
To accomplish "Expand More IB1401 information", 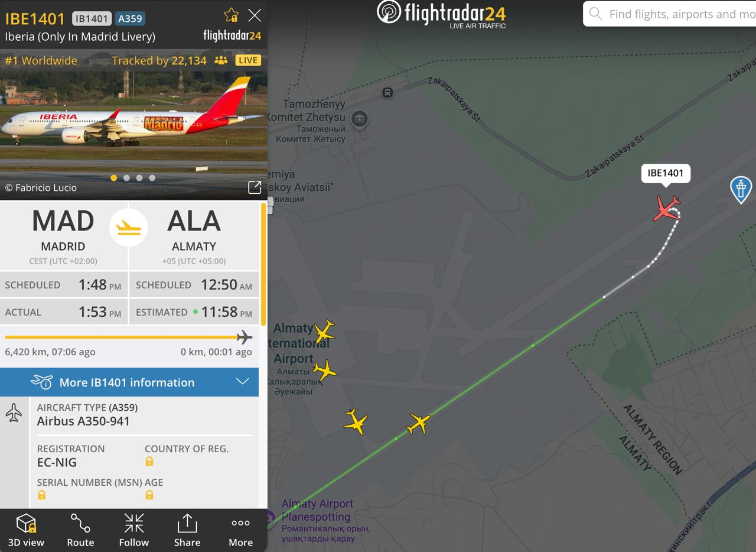I will tap(129, 382).
